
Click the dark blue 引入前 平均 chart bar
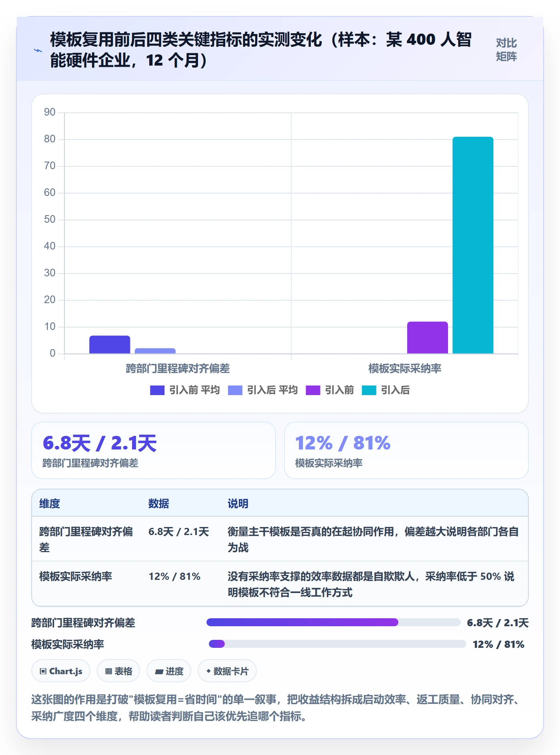(110, 344)
